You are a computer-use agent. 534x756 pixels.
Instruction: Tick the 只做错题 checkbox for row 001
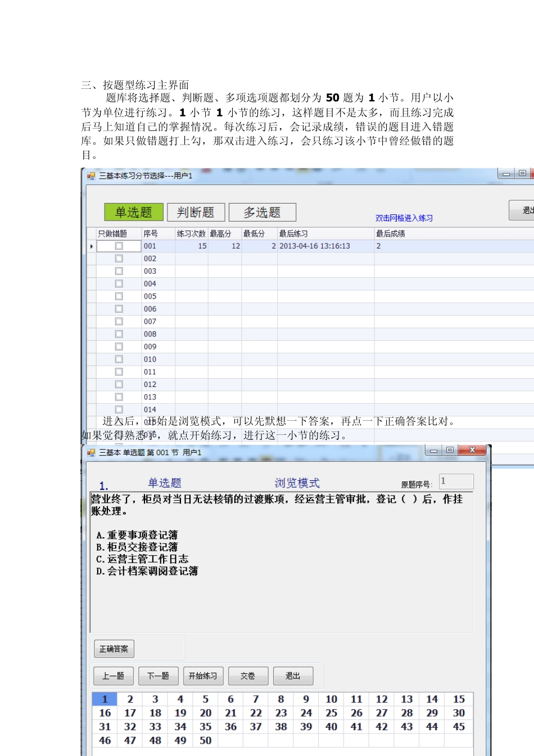coord(119,246)
